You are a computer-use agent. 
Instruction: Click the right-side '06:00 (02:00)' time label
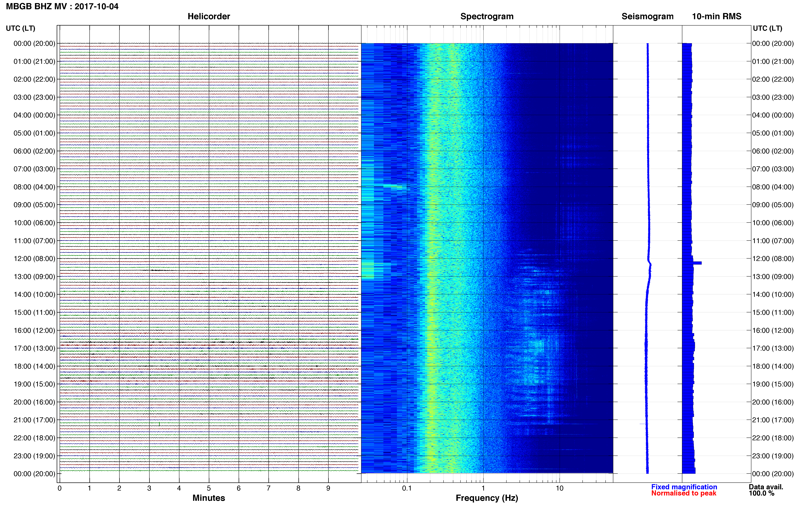[773, 151]
